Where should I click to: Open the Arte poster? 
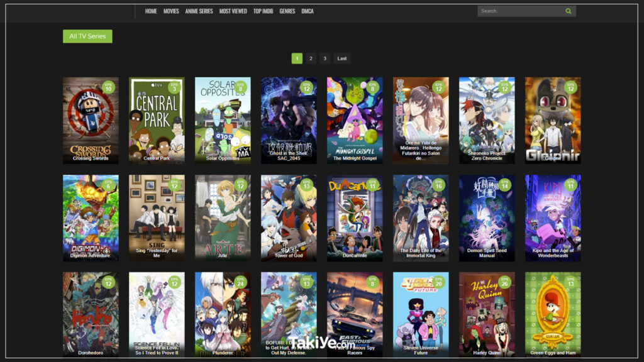(x=223, y=218)
